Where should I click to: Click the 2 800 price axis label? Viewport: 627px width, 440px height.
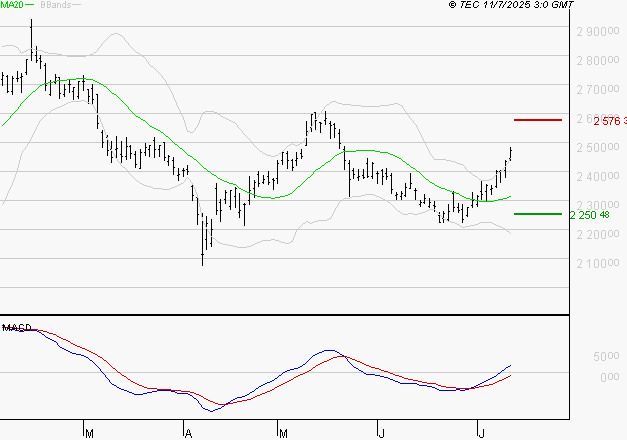click(x=598, y=61)
